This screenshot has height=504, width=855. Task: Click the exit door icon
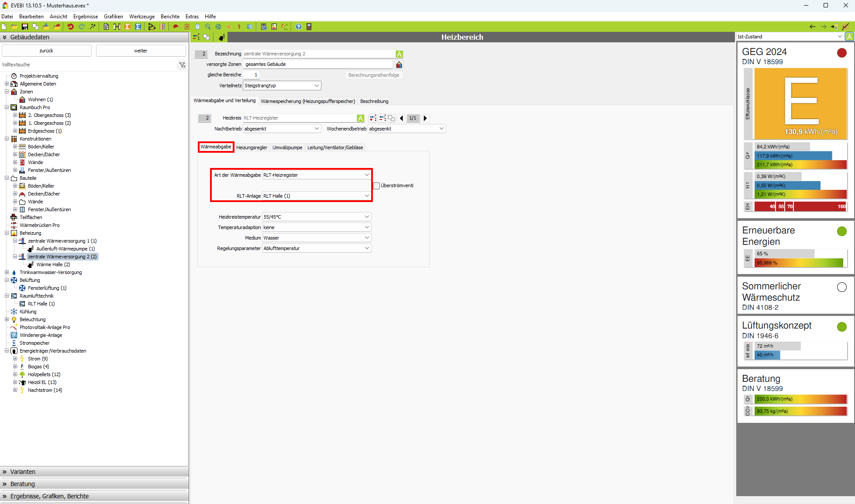tap(309, 27)
